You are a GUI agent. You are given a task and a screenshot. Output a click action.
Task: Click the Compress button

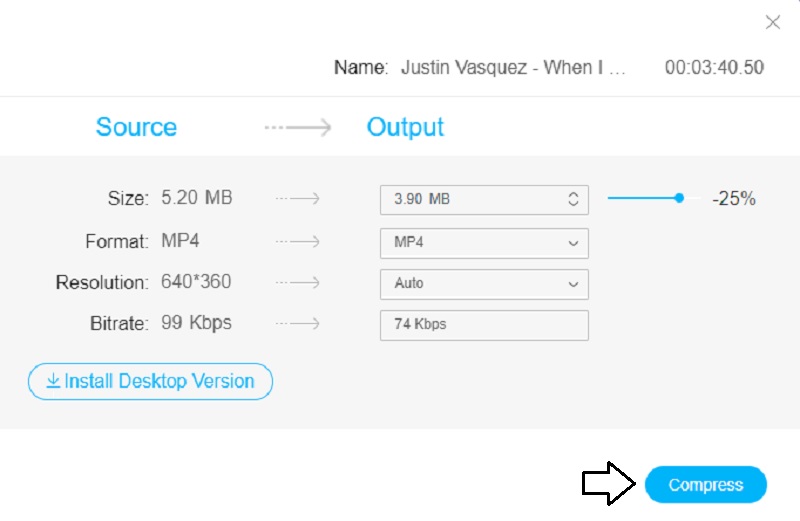click(x=705, y=485)
